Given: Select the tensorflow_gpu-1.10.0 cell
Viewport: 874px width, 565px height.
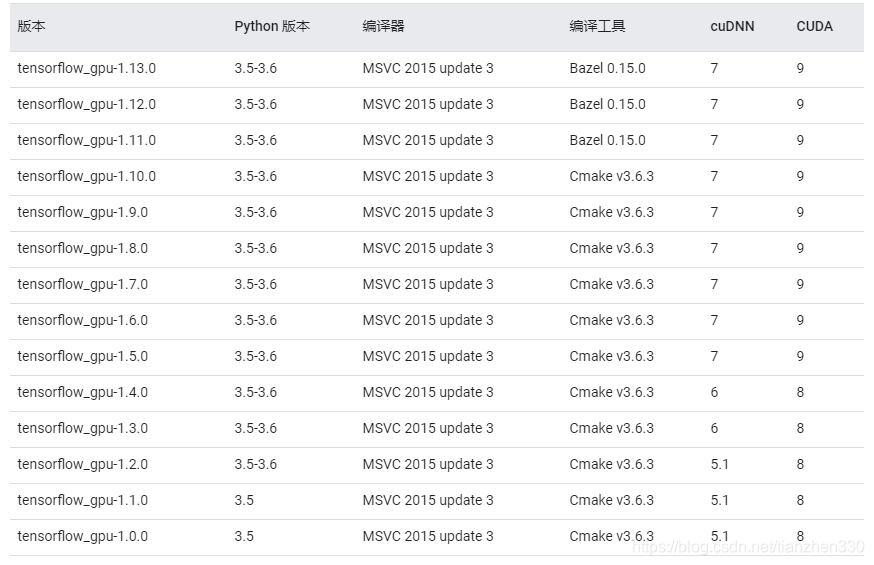Looking at the screenshot, I should tap(86, 177).
